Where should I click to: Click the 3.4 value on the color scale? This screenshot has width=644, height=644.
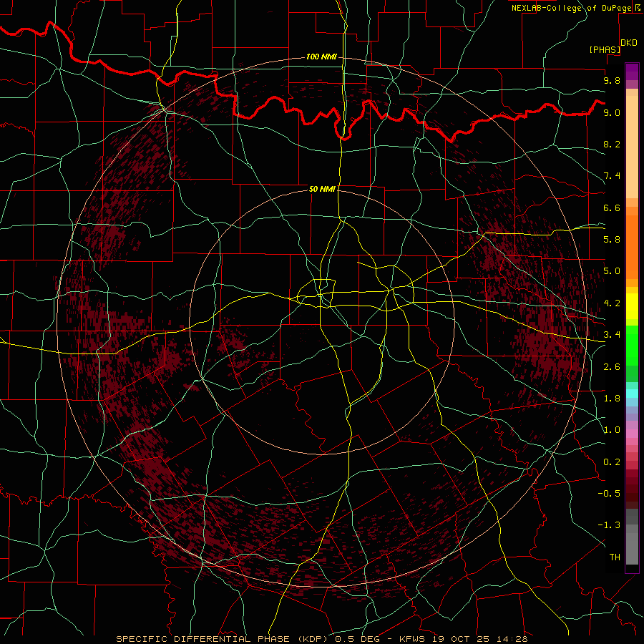click(612, 335)
